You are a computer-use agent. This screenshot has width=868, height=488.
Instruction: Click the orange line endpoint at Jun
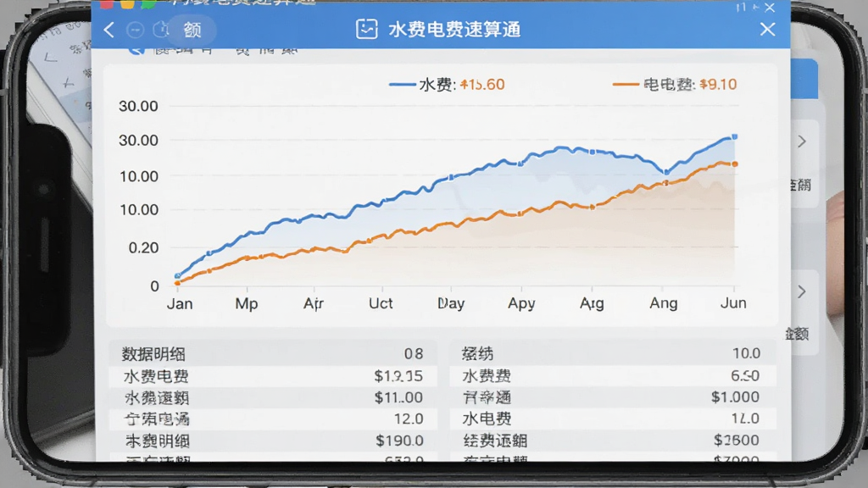coord(735,164)
